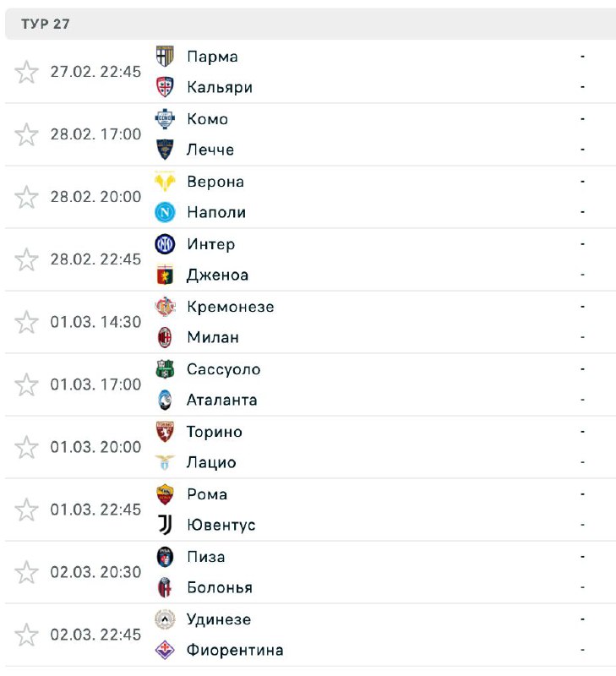This screenshot has width=616, height=676.
Task: Click the Inter club badge
Action: click(x=165, y=244)
